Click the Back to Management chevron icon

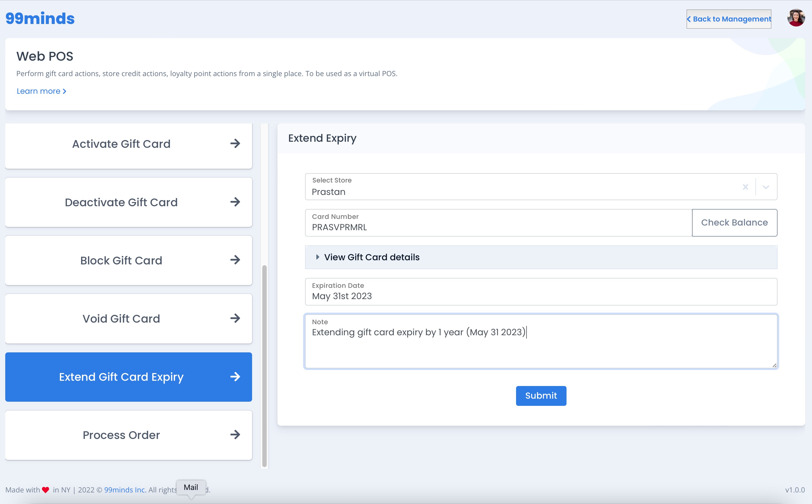pos(689,19)
